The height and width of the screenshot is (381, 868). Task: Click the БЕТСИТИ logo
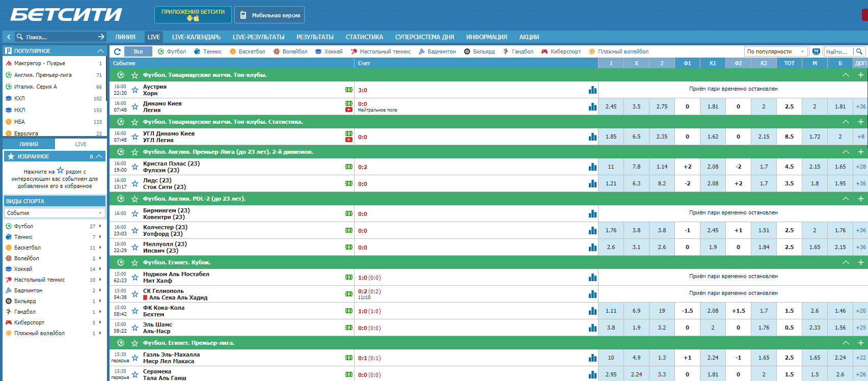pyautogui.click(x=66, y=15)
